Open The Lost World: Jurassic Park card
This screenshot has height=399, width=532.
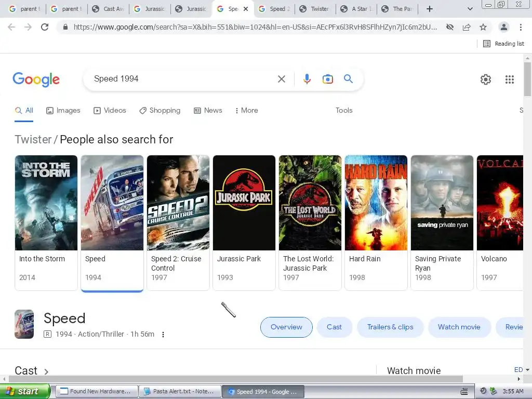310,222
